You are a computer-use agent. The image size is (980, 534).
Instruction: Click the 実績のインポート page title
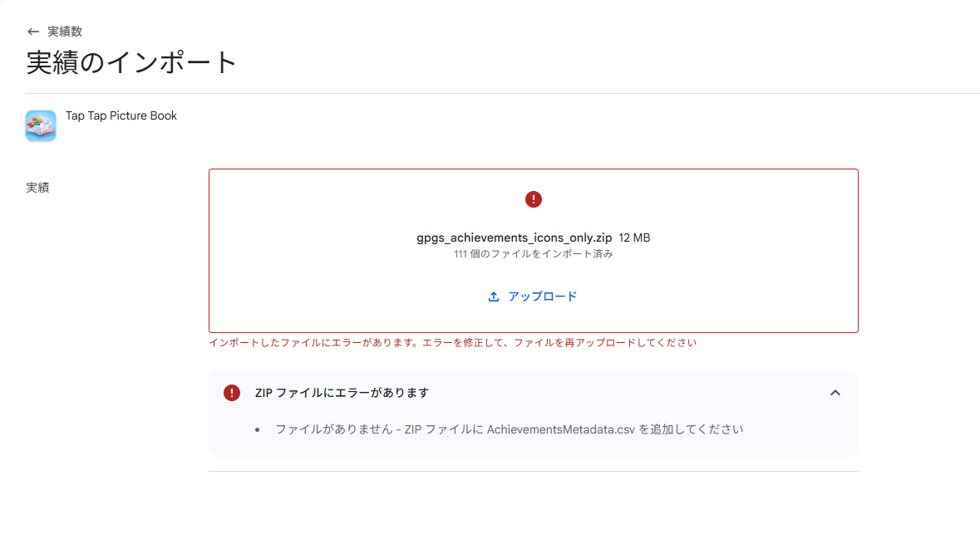point(132,63)
